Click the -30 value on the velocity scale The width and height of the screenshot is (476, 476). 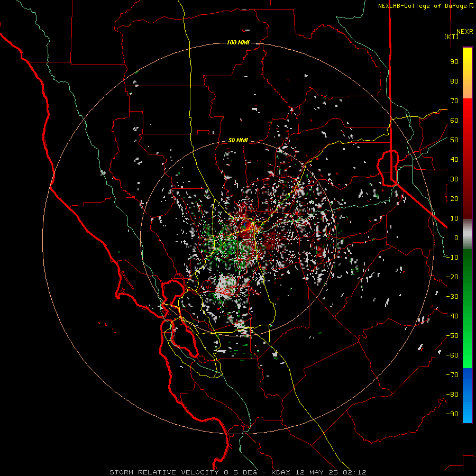[452, 297]
